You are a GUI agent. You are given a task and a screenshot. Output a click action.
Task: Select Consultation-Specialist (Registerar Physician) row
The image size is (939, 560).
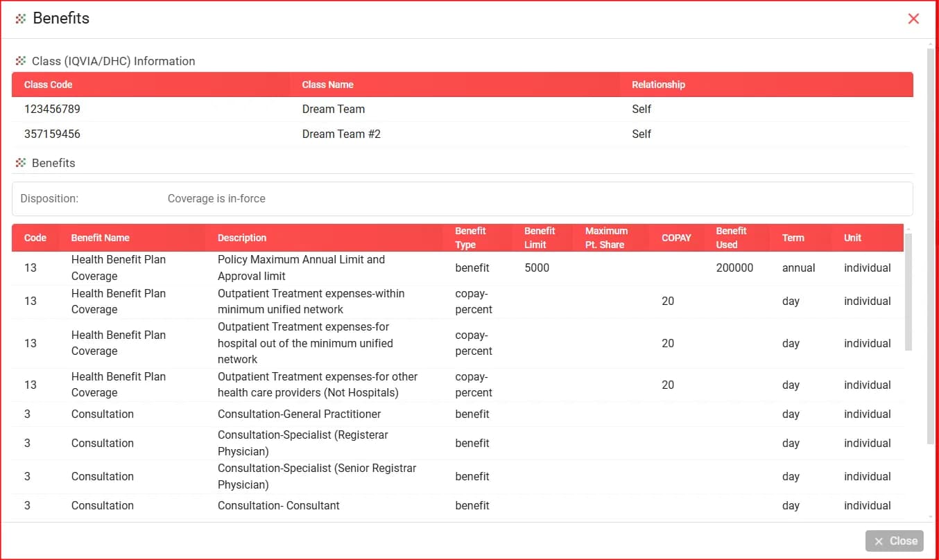pos(458,443)
